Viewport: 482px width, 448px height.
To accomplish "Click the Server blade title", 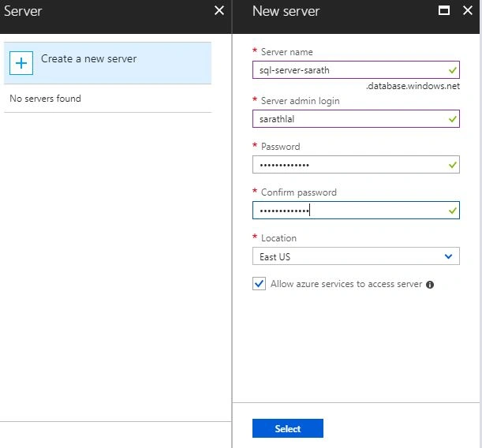I will [x=23, y=11].
